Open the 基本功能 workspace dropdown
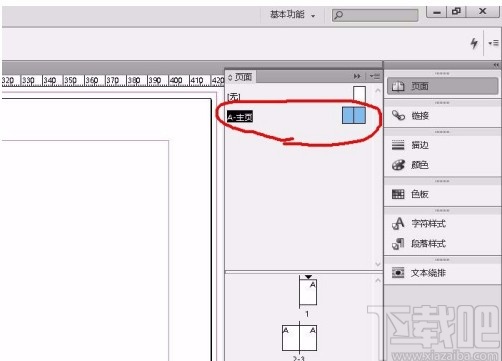The width and height of the screenshot is (502, 361). (292, 15)
